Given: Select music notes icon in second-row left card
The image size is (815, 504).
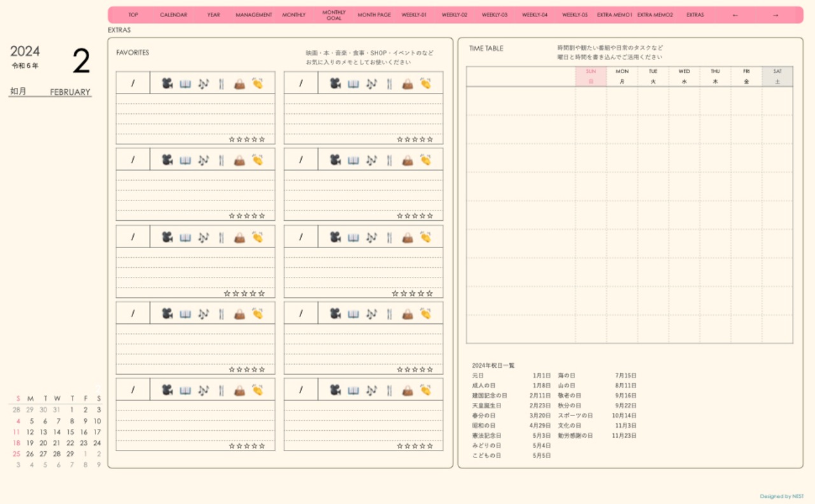Looking at the screenshot, I should [x=203, y=160].
